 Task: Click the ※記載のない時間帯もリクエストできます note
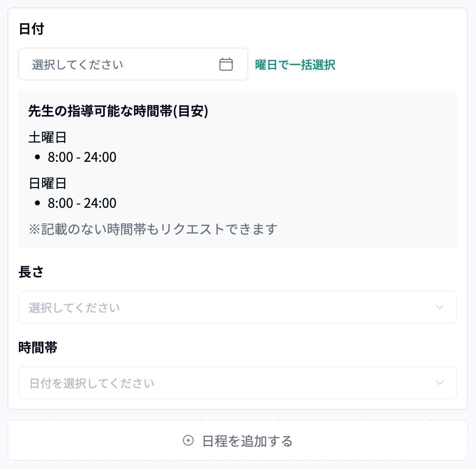153,229
